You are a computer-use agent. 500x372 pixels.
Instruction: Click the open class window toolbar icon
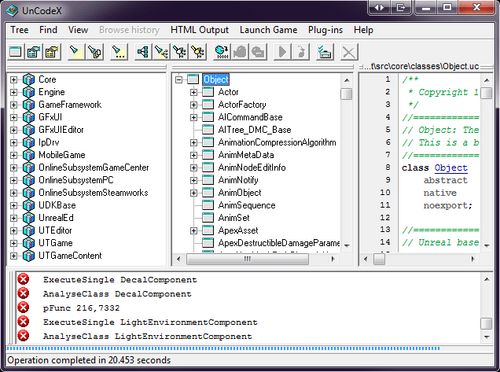tap(15, 52)
